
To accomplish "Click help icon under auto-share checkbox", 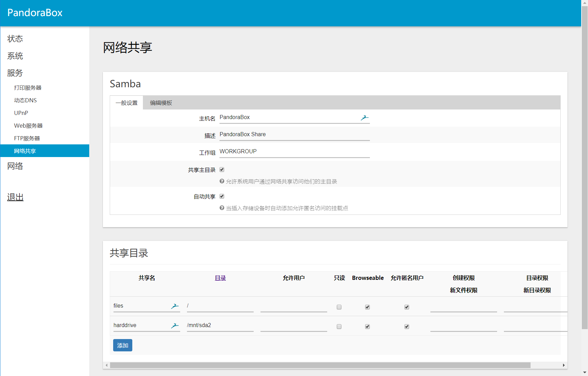I will tap(222, 208).
